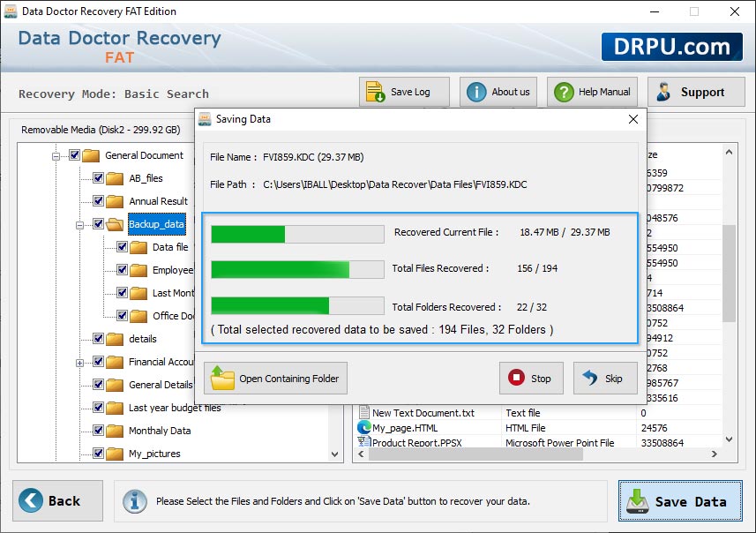Select New Text Document.txt in file list

[x=423, y=413]
